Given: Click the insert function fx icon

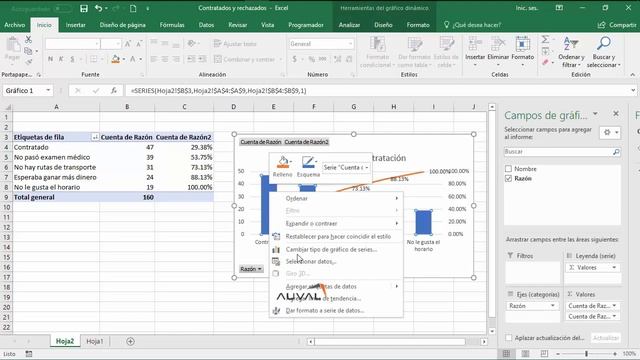Looking at the screenshot, I should click(x=114, y=91).
